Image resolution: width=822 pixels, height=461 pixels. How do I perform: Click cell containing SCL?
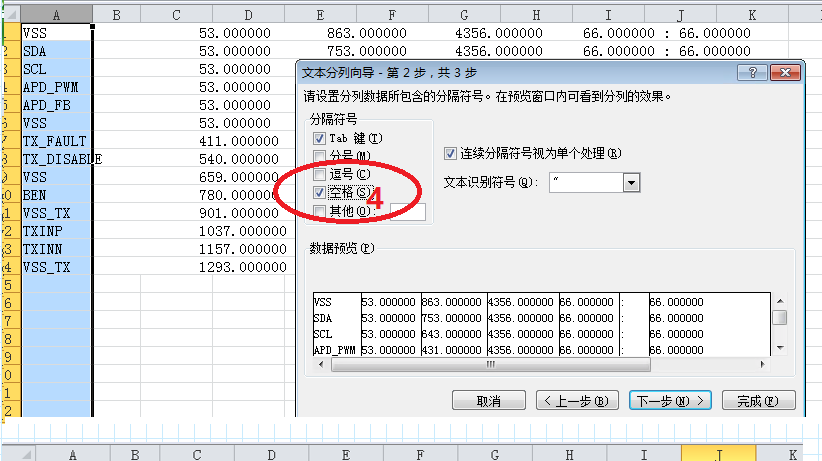point(56,69)
